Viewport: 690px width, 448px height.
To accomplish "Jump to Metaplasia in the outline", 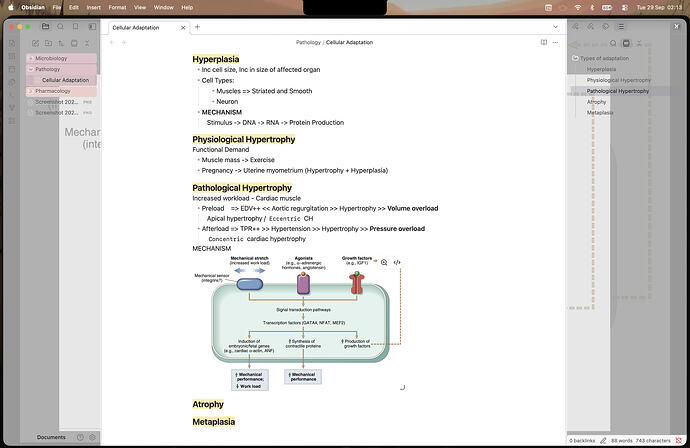I will (600, 113).
